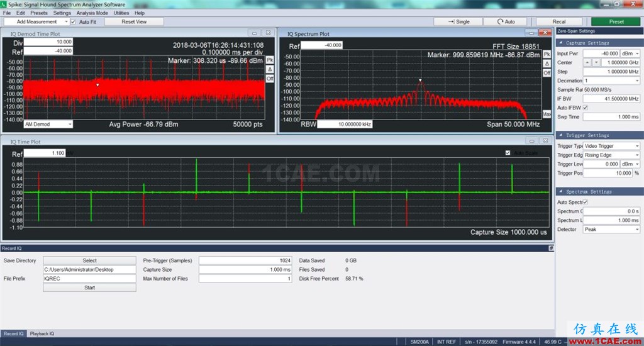Close the IQ Time Plot panel

546,140
